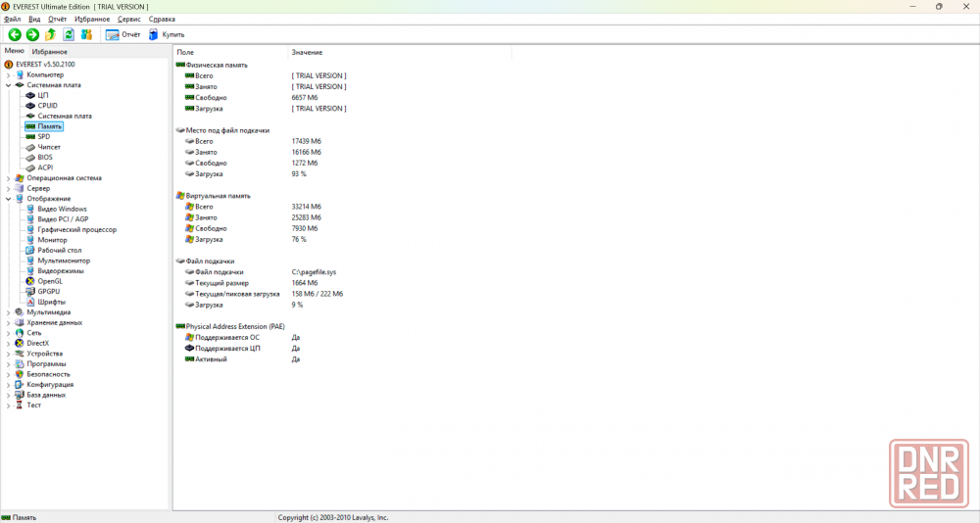Select the Текущая/пиковая загрузка row
This screenshot has height=523, width=980.
(x=265, y=294)
